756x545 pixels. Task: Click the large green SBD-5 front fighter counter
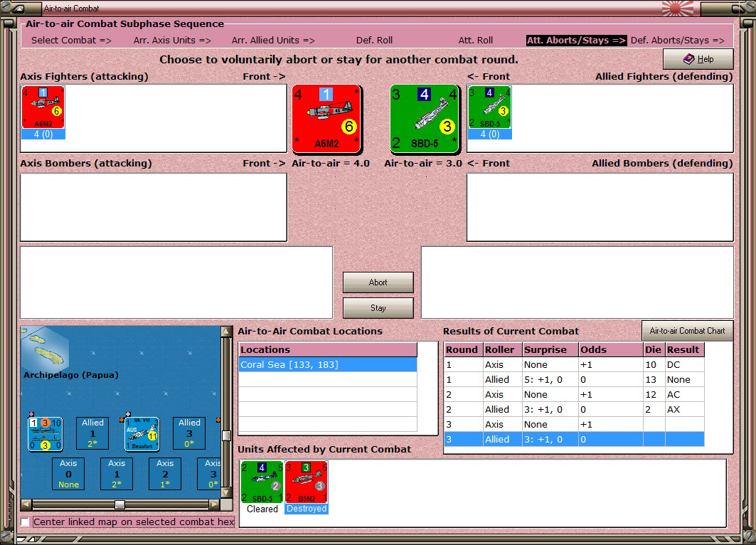coord(425,119)
